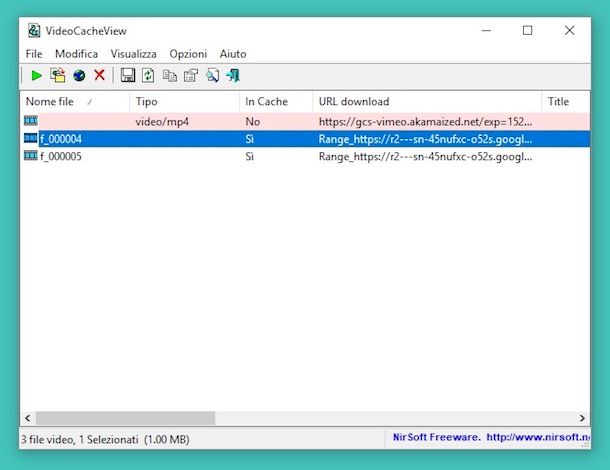Select file f_000005 in the list
610x470 pixels.
pos(61,156)
